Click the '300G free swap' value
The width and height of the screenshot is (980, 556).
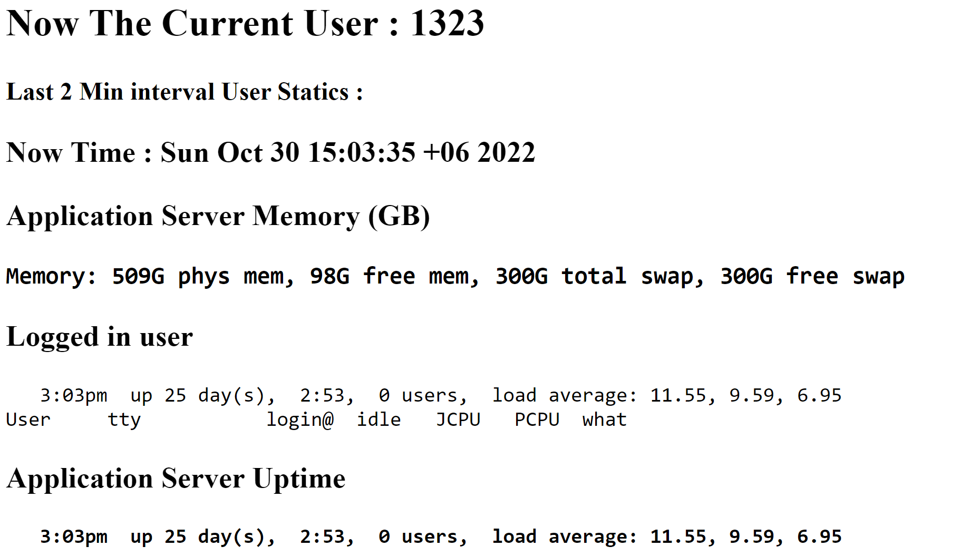[x=812, y=276]
